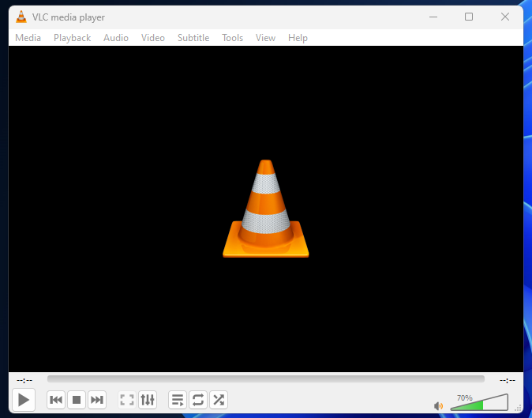Open the Media menu

pos(28,38)
